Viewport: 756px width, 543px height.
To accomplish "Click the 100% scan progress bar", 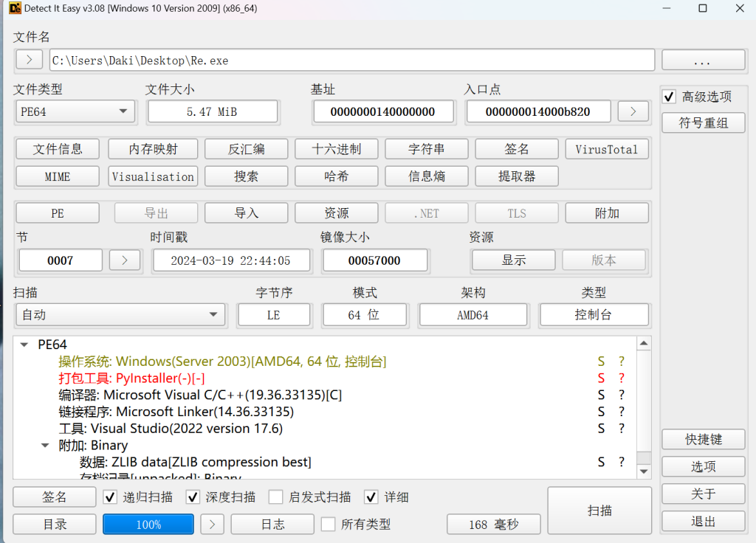I will [148, 525].
